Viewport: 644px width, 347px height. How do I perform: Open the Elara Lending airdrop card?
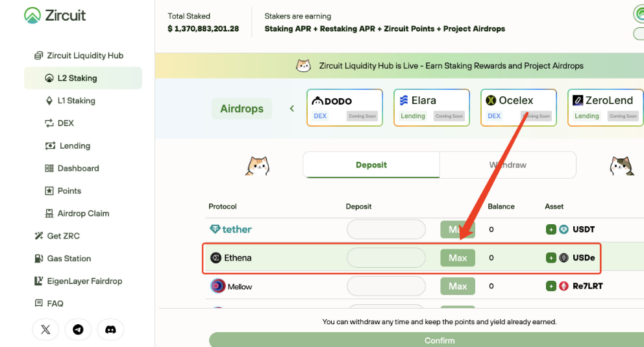pyautogui.click(x=432, y=108)
